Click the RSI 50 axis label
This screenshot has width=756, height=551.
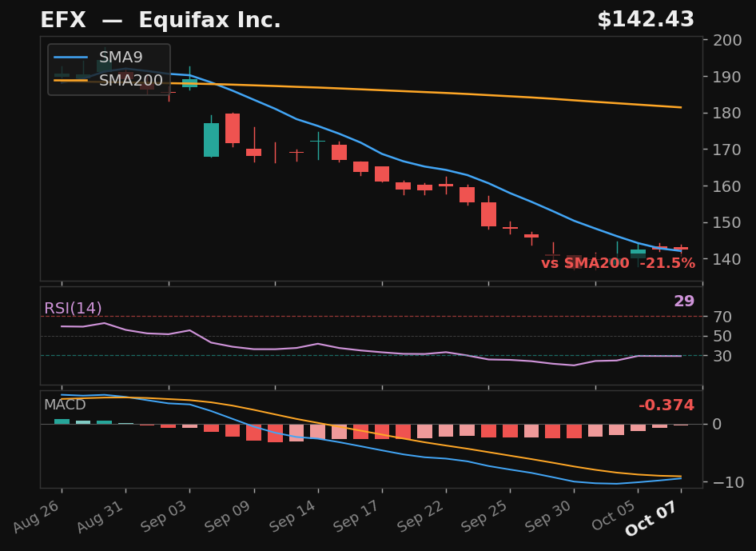click(722, 337)
